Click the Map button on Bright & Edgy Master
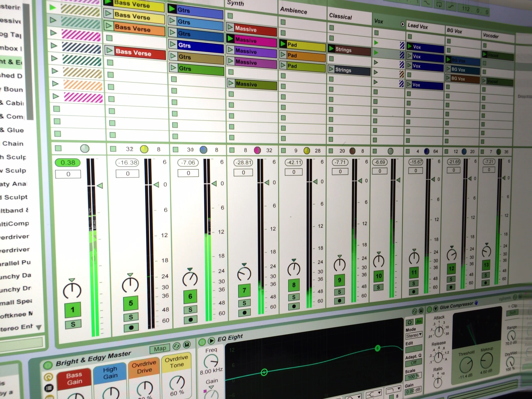This screenshot has height=399, width=532. tap(160, 349)
